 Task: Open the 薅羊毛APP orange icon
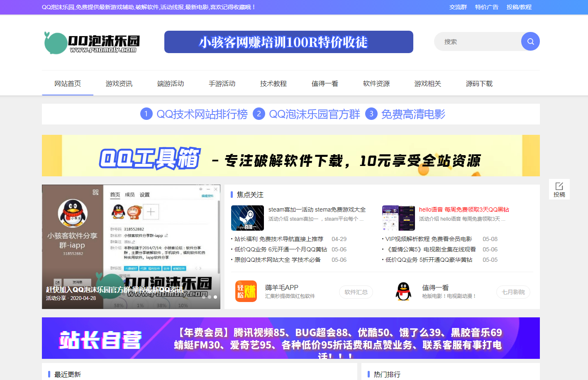coord(246,291)
